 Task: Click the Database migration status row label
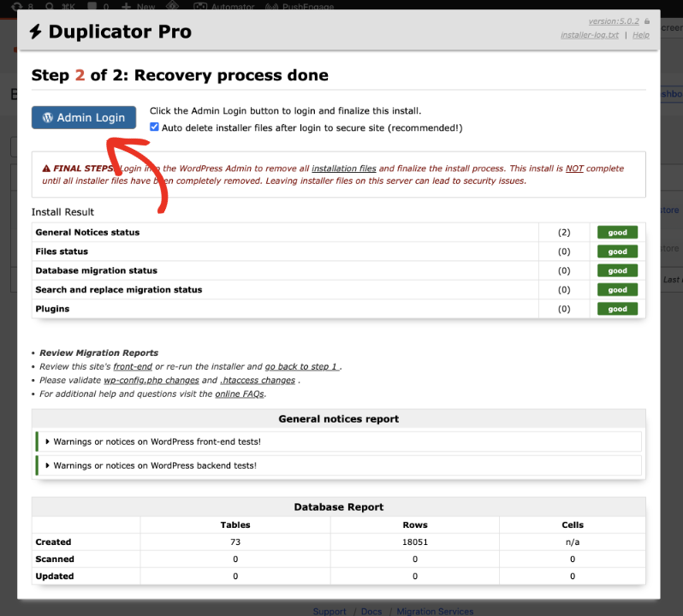coord(96,270)
